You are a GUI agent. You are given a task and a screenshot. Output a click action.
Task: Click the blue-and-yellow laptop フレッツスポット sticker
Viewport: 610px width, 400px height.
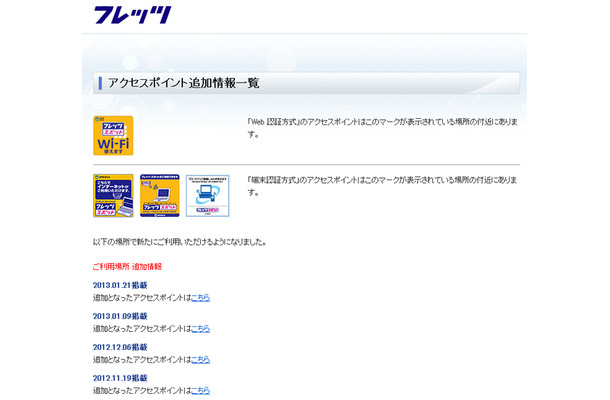[x=113, y=195]
